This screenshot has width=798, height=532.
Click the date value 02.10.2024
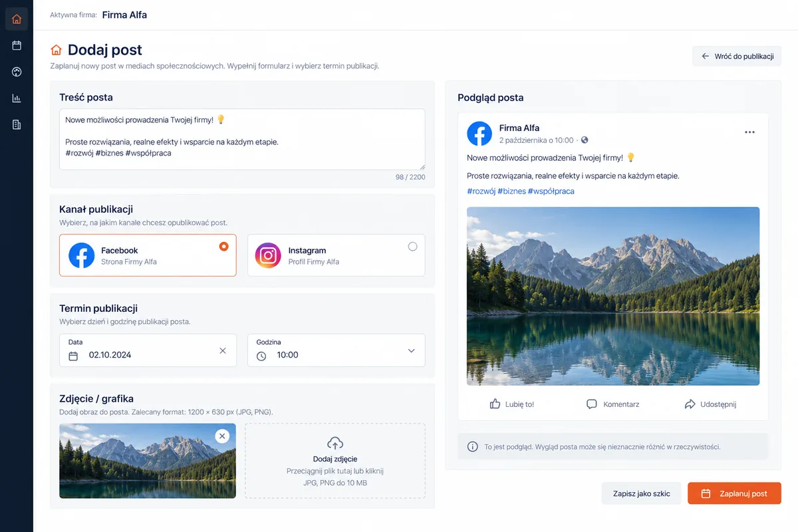(110, 355)
